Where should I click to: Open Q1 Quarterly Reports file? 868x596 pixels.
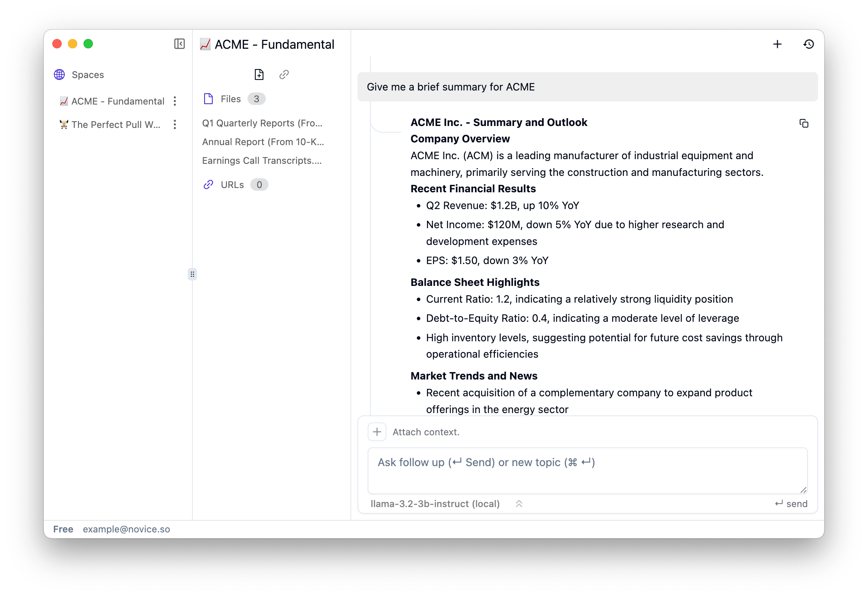coord(262,123)
